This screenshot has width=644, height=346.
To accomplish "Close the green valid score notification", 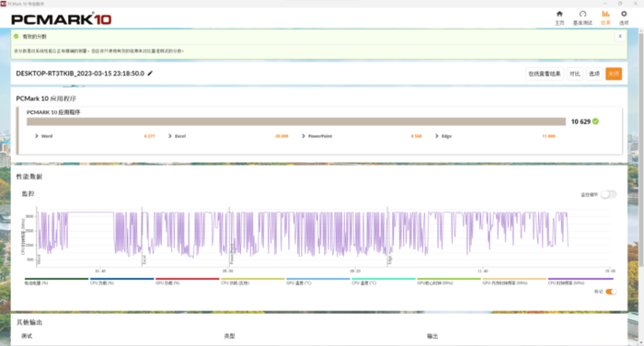I will click(620, 36).
